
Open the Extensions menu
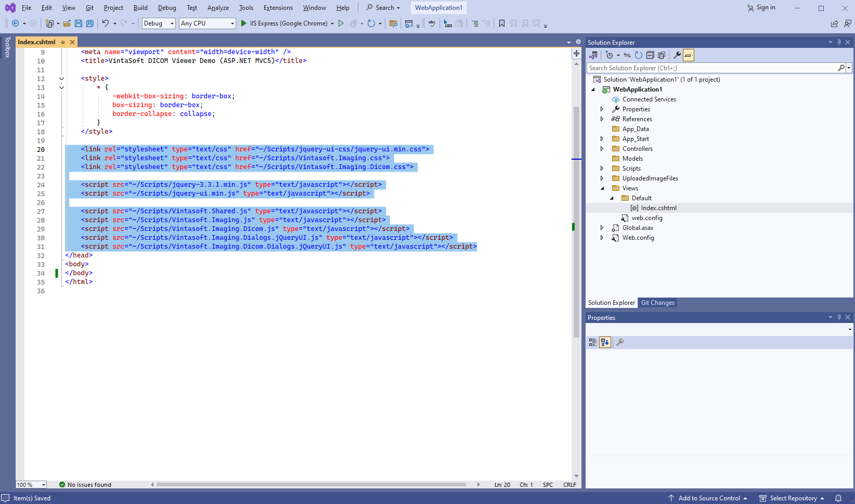[x=278, y=8]
